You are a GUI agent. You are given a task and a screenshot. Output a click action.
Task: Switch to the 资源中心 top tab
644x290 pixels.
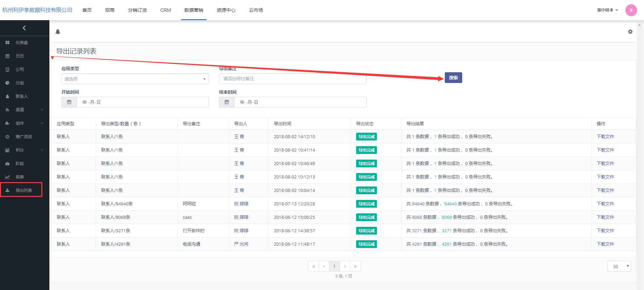tap(226, 10)
